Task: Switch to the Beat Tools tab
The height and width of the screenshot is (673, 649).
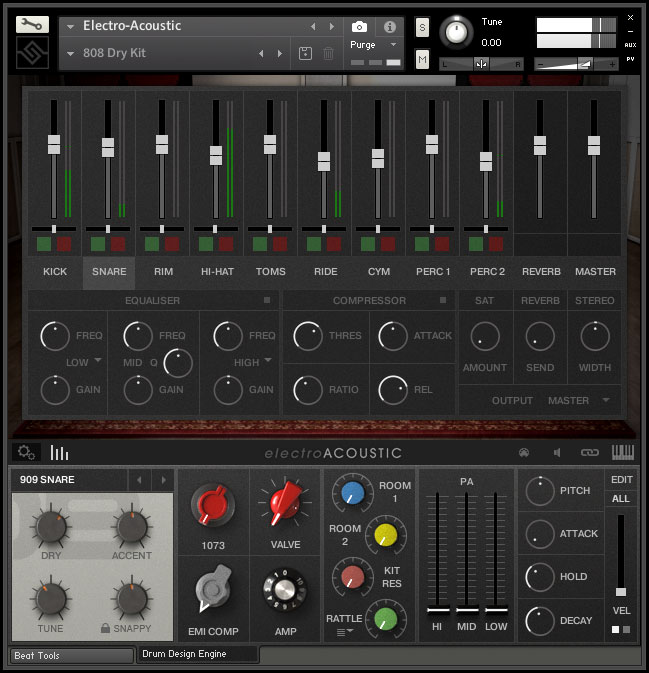Action: pos(70,655)
